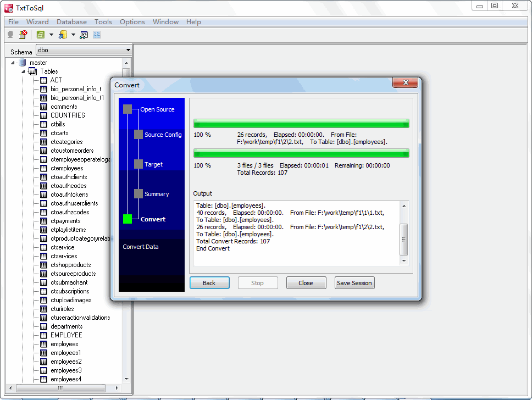Screen dimensions: 532x400
Task: Click the master database icon
Action: pyautogui.click(x=23, y=63)
